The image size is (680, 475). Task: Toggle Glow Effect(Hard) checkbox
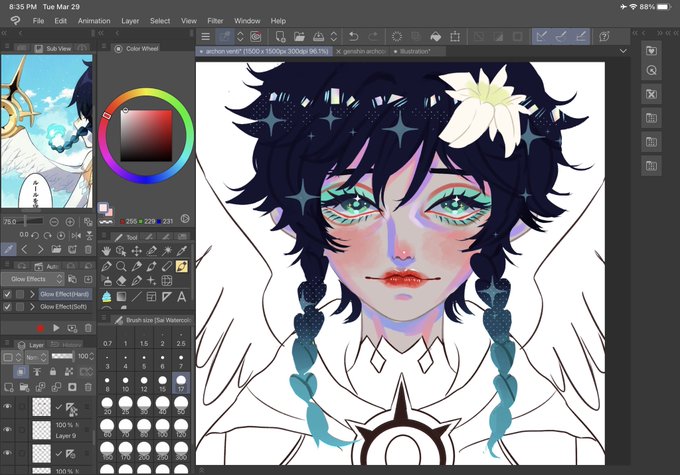click(x=7, y=294)
